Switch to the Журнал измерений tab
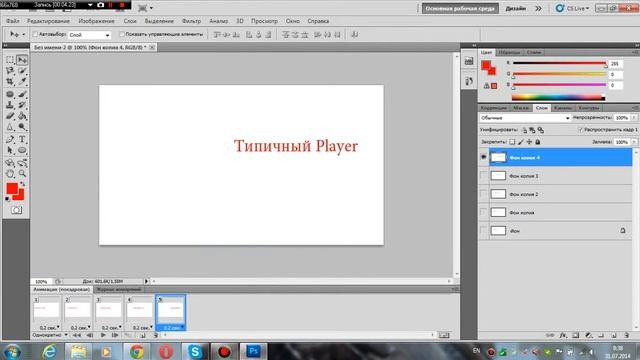 119,289
